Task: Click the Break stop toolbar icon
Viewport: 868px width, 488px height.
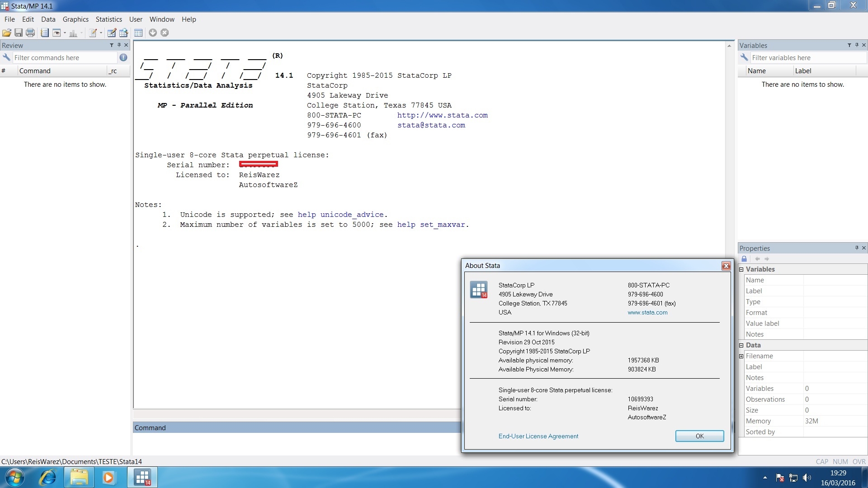Action: (x=165, y=33)
